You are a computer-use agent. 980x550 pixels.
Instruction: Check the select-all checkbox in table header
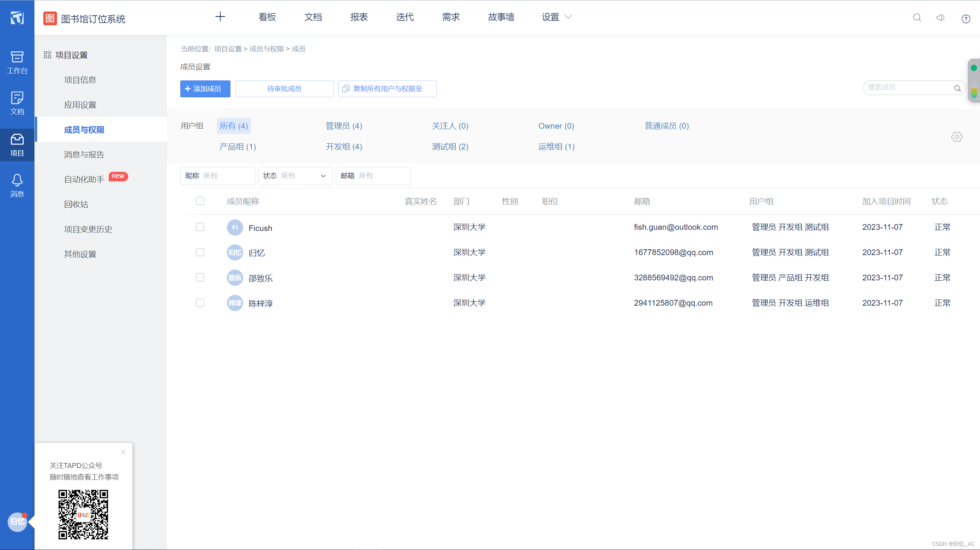[200, 201]
